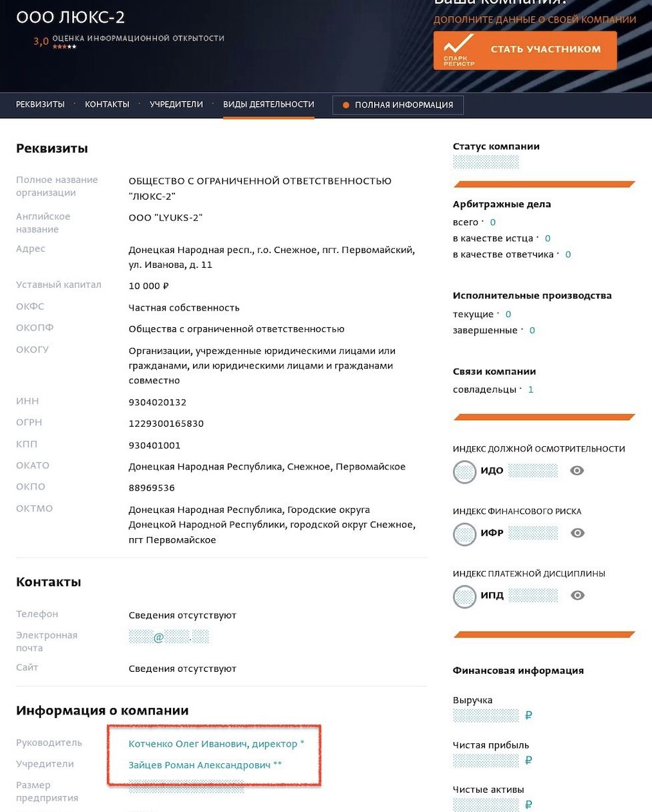The width and height of the screenshot is (652, 812).
Task: Open the КОНТАКТЫ tab
Action: [x=106, y=105]
